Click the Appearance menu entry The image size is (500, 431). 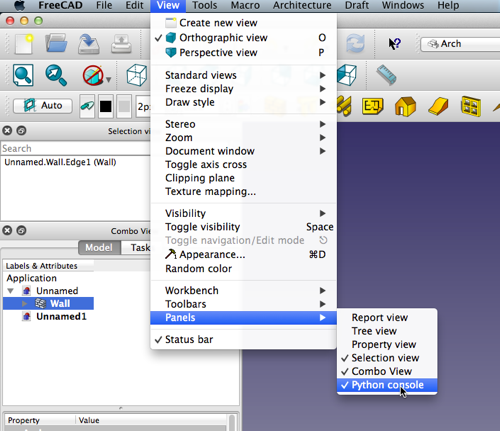tap(243, 255)
